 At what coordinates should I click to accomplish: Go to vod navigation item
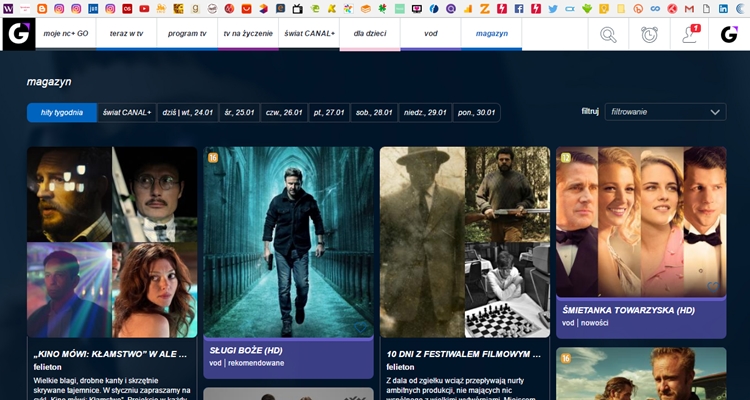(x=430, y=33)
